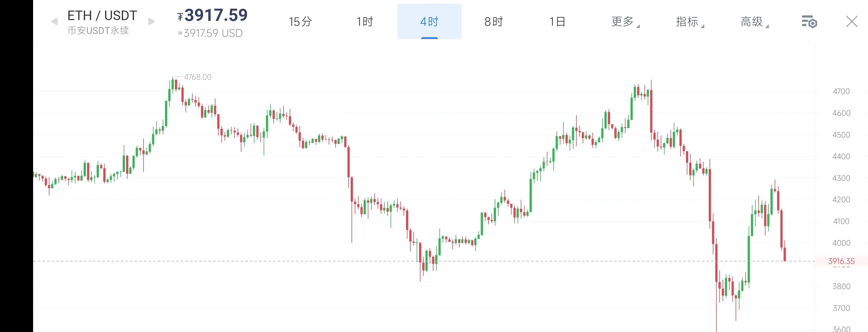Click the ≈3917.59 USD conversion text

210,33
